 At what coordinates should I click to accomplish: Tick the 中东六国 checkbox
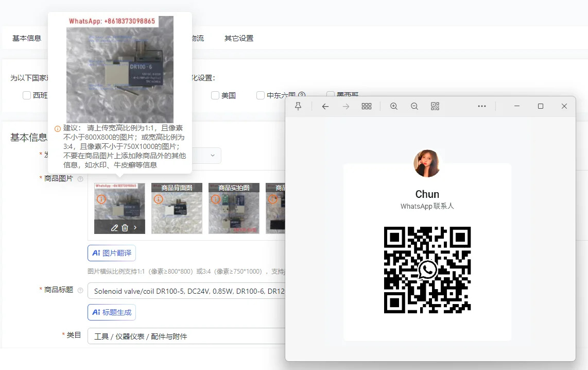(x=260, y=95)
